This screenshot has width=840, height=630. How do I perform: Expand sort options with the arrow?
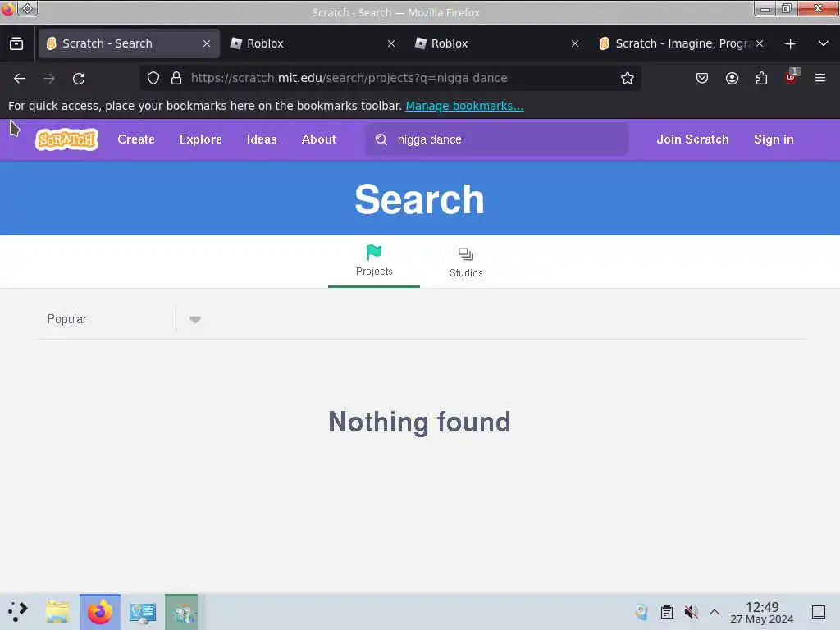195,319
